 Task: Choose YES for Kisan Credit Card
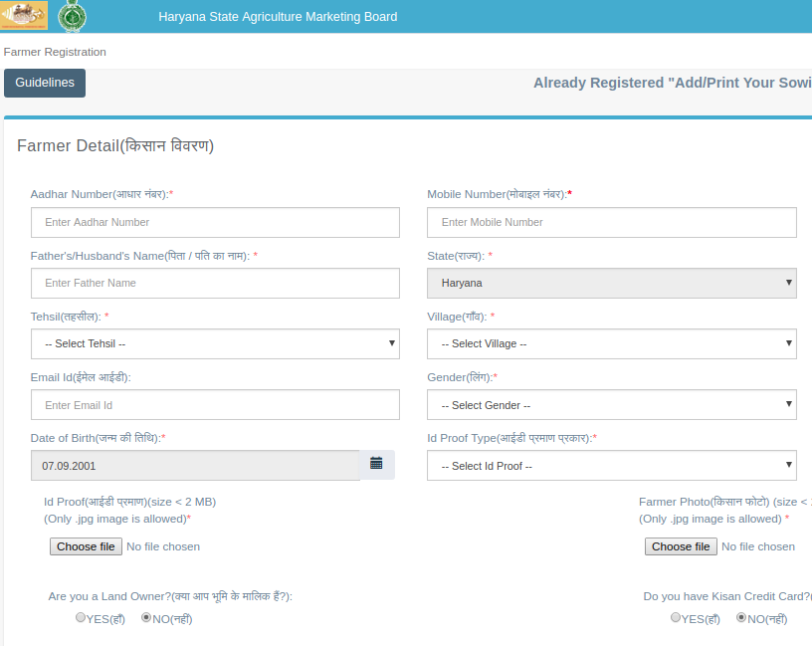click(x=677, y=618)
